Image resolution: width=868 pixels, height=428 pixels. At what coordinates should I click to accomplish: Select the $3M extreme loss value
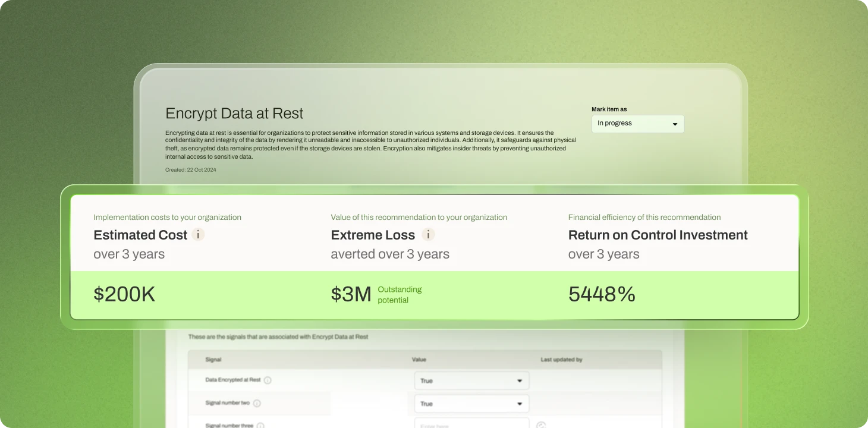tap(351, 294)
